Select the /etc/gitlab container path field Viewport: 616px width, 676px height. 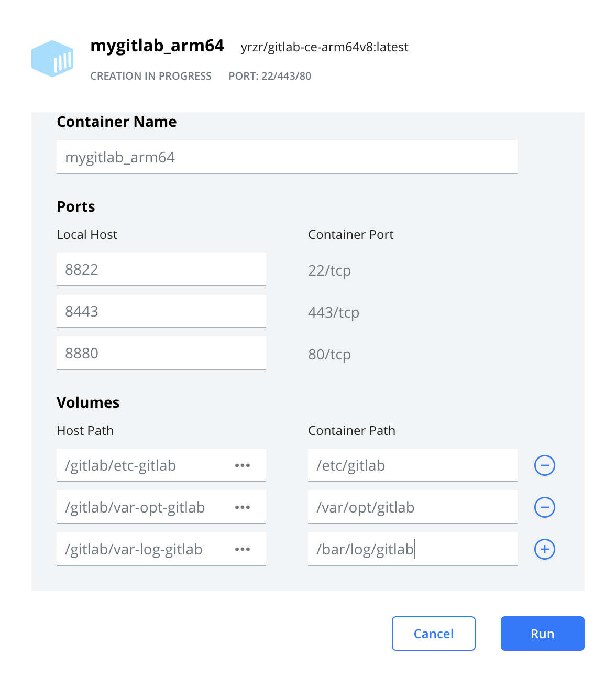click(412, 465)
